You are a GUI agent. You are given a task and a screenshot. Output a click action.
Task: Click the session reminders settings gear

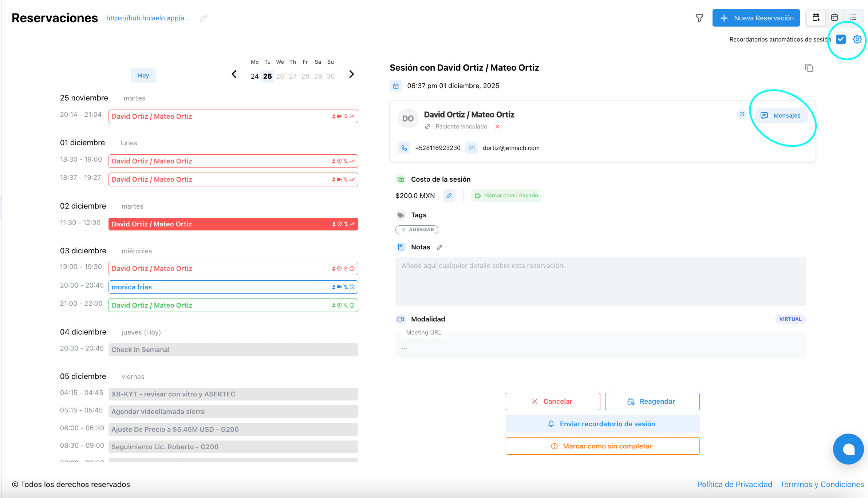(x=857, y=39)
